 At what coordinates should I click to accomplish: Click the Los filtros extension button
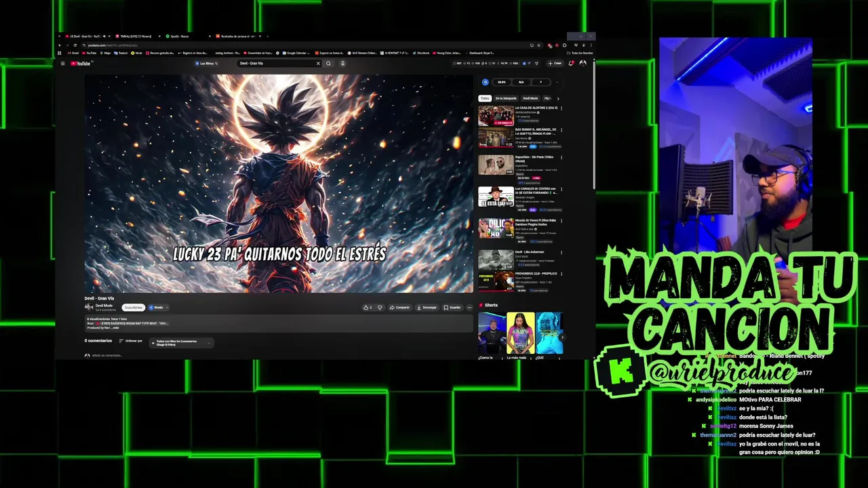coord(205,64)
